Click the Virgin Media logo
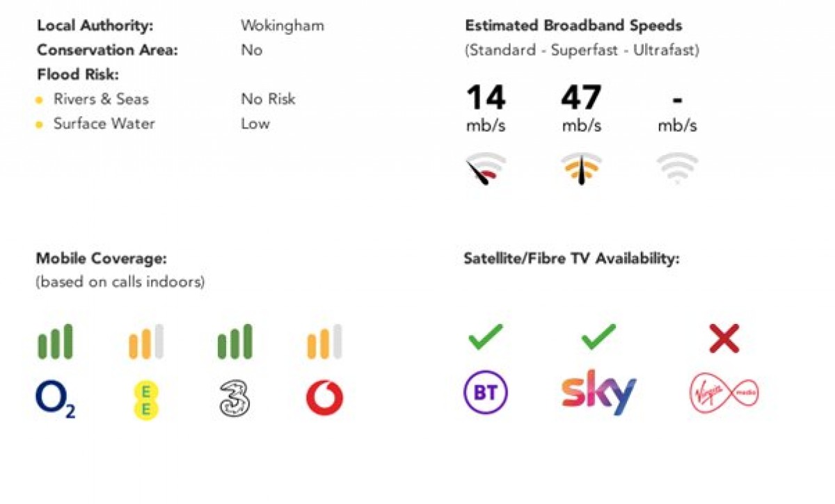 [x=724, y=393]
